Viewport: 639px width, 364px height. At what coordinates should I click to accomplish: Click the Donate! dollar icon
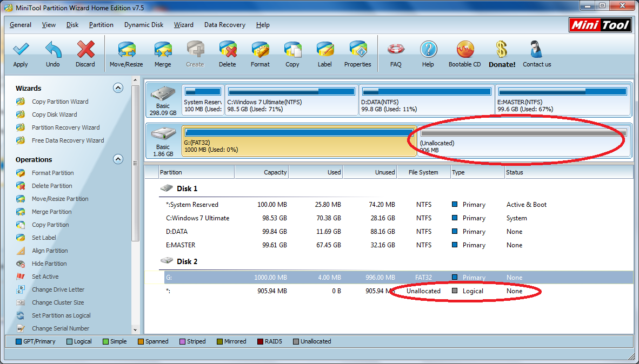pyautogui.click(x=502, y=49)
